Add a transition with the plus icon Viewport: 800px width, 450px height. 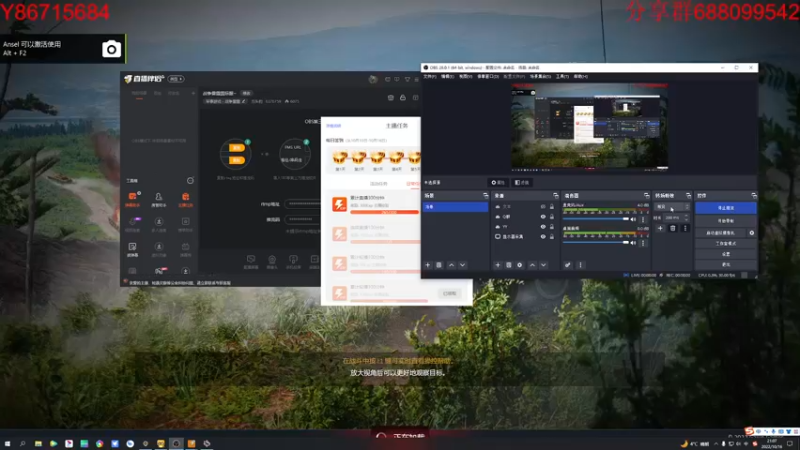coord(660,229)
